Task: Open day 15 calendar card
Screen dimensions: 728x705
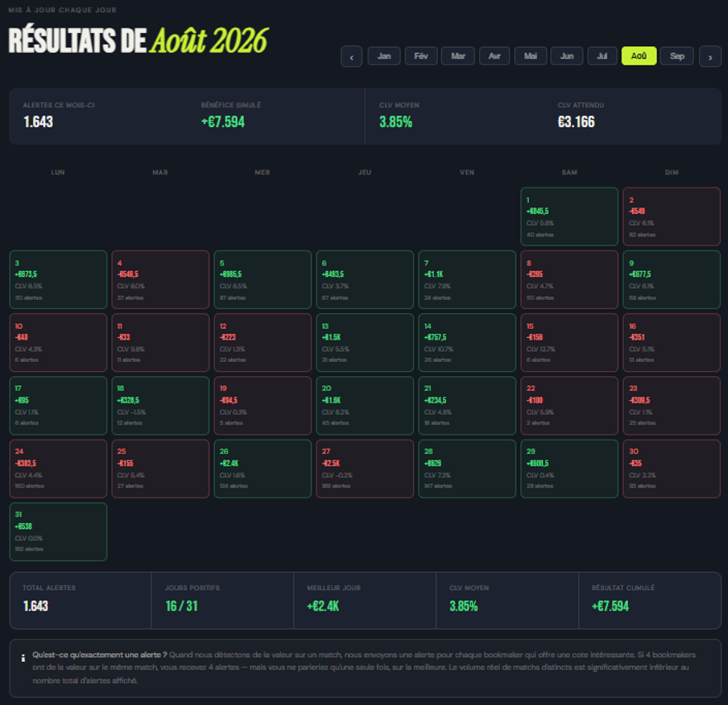Action: pos(569,343)
